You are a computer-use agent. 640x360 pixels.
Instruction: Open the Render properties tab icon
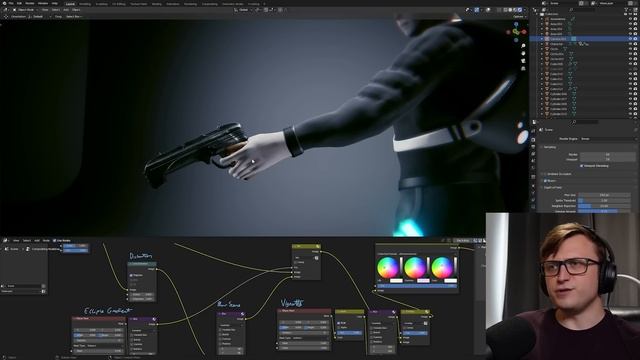pos(533,140)
